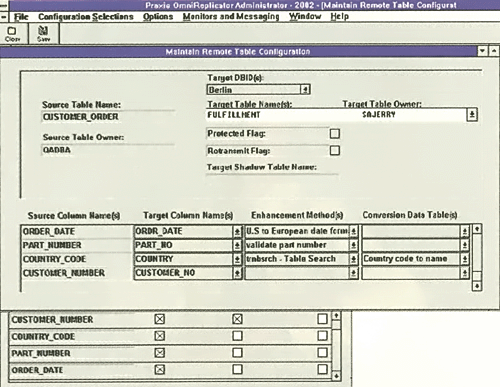
Task: Enable the Protected Flag checkbox
Action: (x=335, y=134)
